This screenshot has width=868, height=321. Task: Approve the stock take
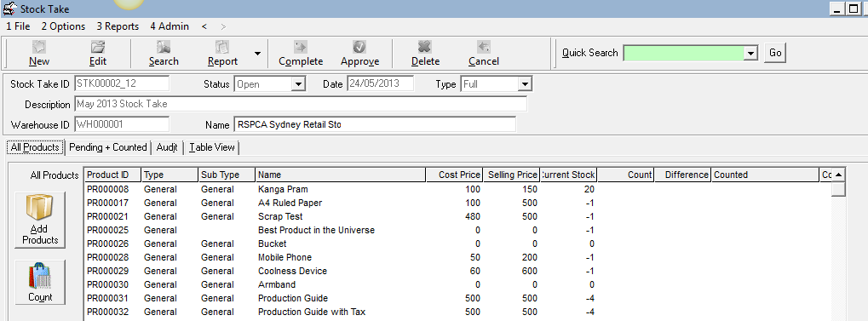pos(359,47)
